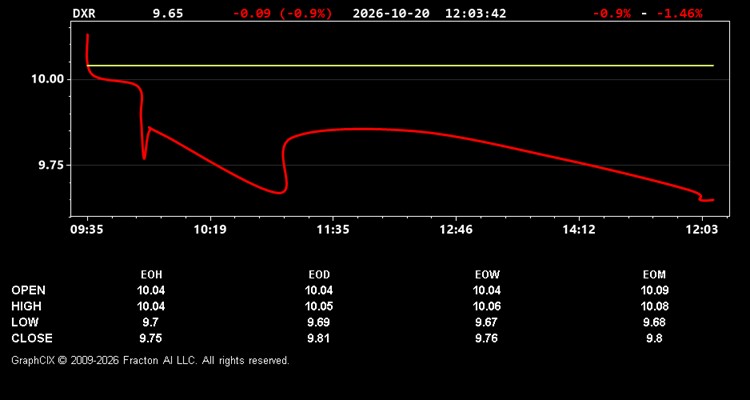Image resolution: width=750 pixels, height=400 pixels.
Task: Select the EOH CLOSE value 9.75
Action: [151, 338]
